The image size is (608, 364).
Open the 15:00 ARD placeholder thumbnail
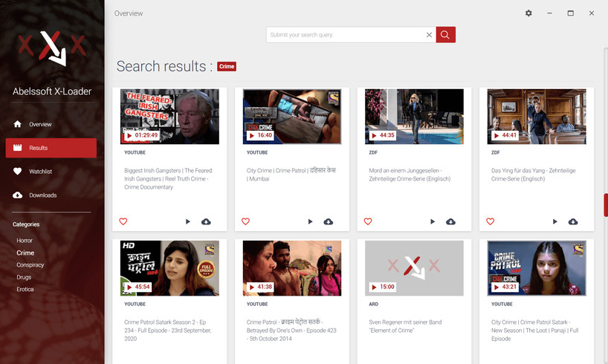[414, 268]
